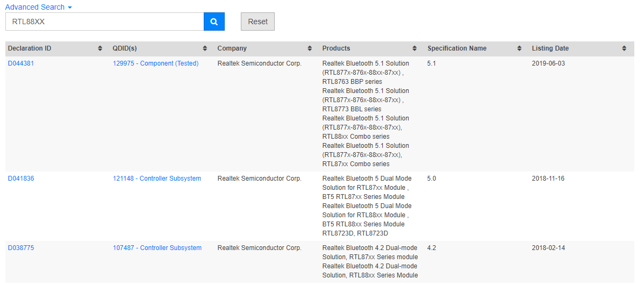Open declaration D044381
Image resolution: width=644 pixels, height=285 pixels.
pyautogui.click(x=21, y=63)
